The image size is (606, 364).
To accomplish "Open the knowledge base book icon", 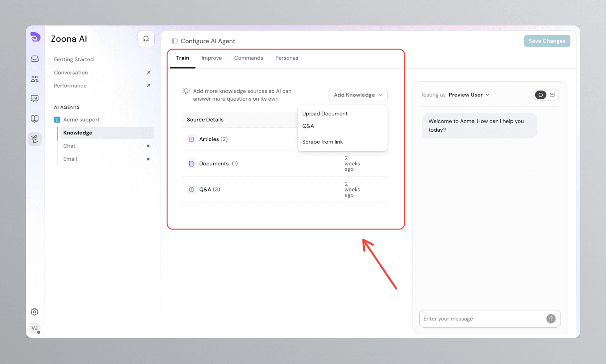I will (34, 119).
